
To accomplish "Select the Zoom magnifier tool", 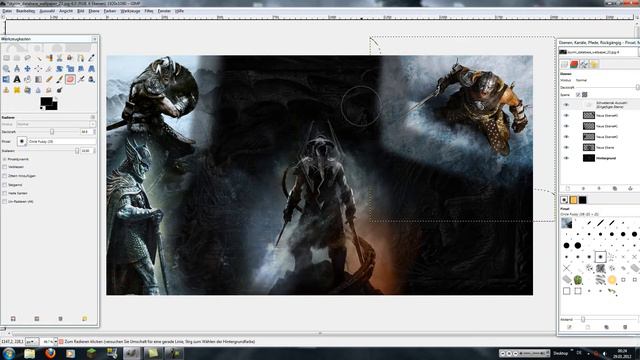I will pos(6,69).
